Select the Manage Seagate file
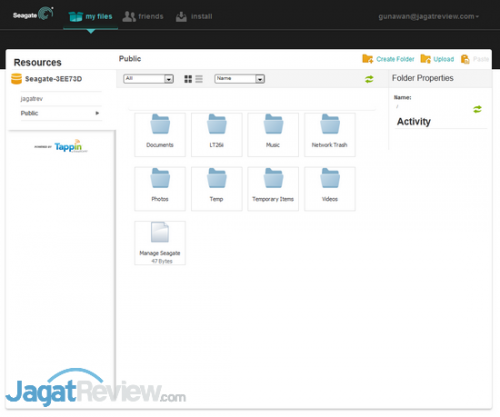 click(160, 243)
